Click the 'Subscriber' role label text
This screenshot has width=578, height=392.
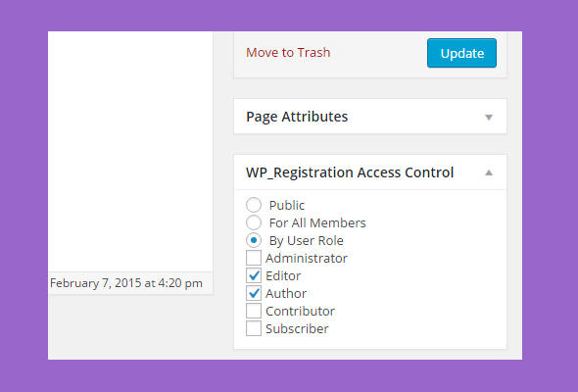[297, 329]
